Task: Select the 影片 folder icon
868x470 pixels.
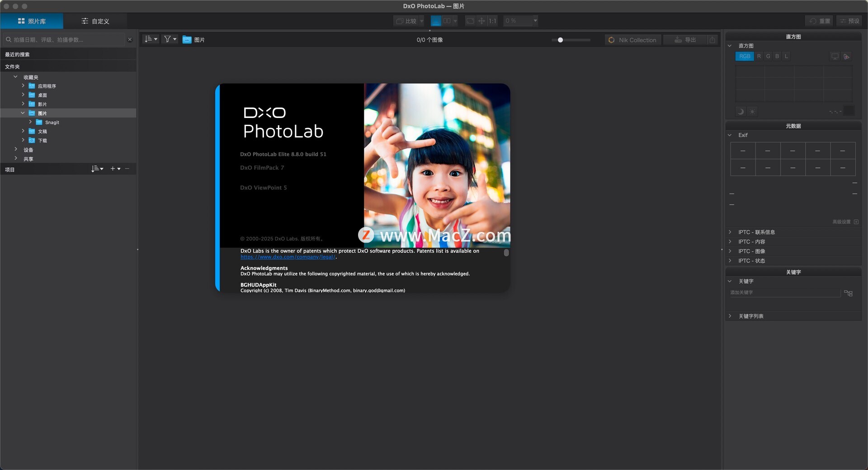Action: tap(32, 104)
